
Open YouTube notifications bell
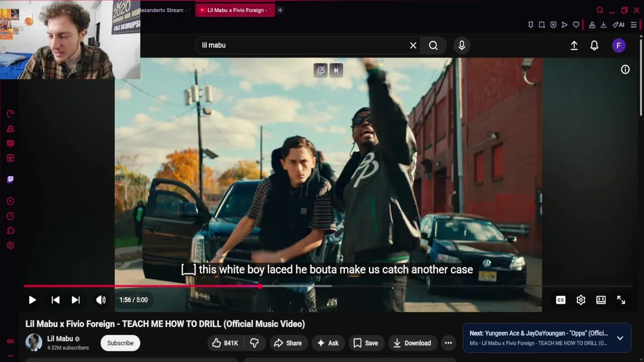594,45
